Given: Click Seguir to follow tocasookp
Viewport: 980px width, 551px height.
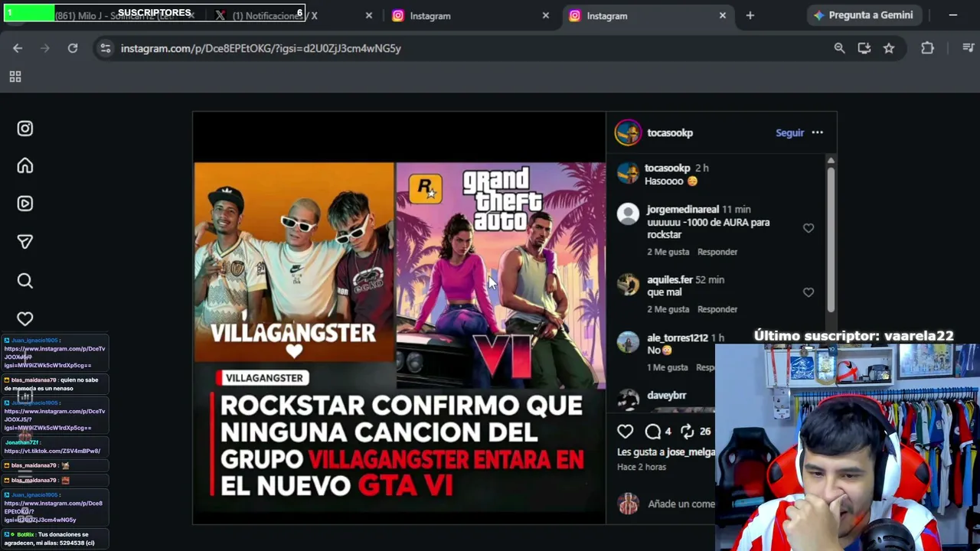Looking at the screenshot, I should pos(789,132).
